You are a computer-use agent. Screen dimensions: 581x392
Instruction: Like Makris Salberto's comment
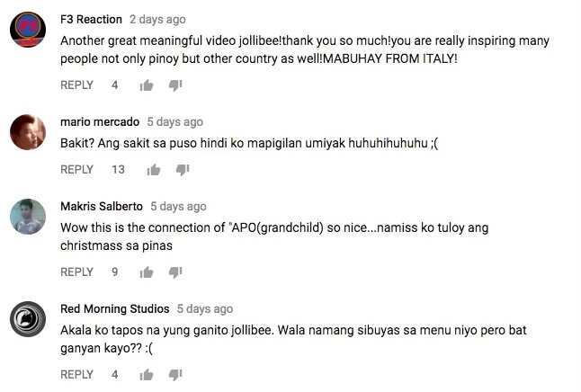coord(147,272)
